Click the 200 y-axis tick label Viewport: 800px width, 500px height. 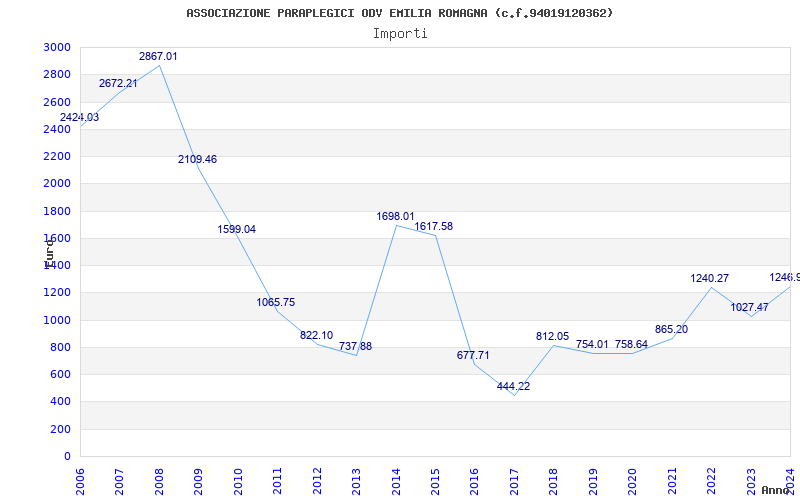tap(61, 429)
